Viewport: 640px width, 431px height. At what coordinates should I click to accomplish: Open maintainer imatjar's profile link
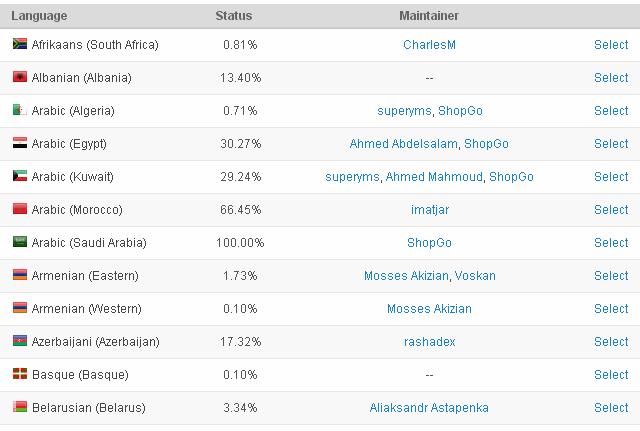click(x=429, y=210)
